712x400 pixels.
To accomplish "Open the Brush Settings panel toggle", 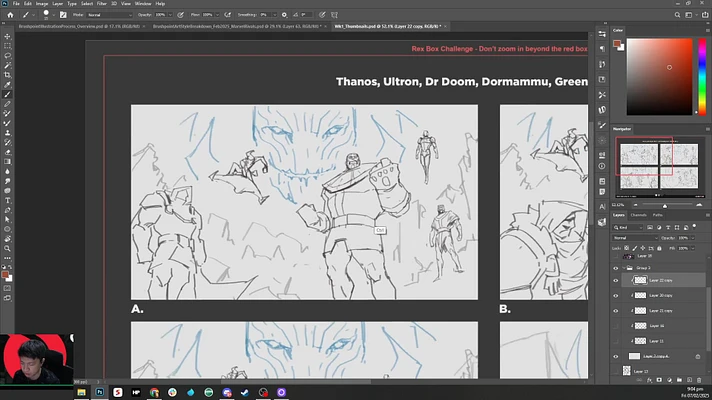I will (x=63, y=15).
